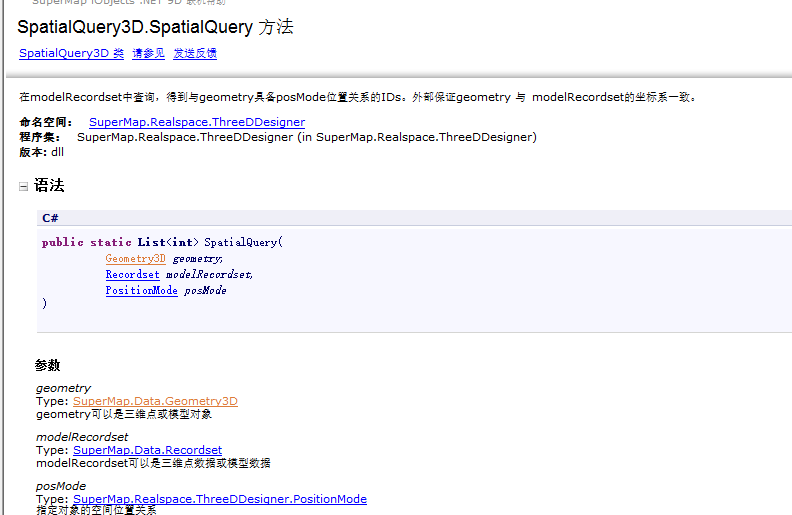Open SuperMap.Data.Geometry3D type link
The height and width of the screenshot is (515, 792).
pos(155,401)
